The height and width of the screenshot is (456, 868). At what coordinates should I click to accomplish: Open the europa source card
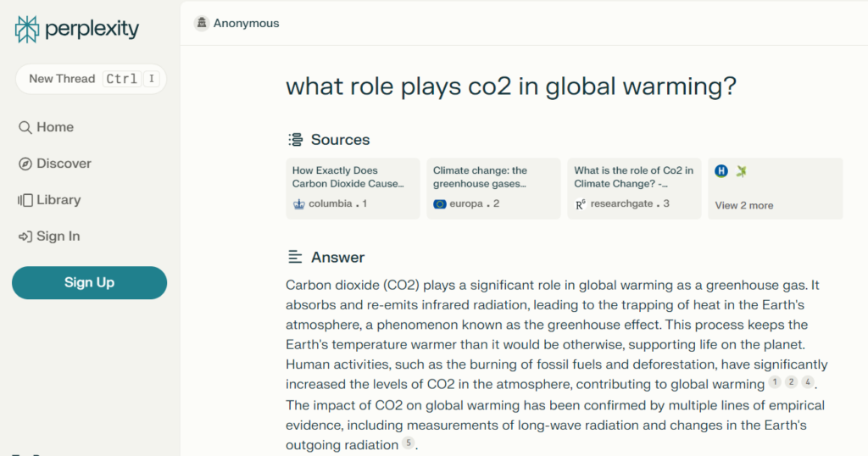pos(493,189)
